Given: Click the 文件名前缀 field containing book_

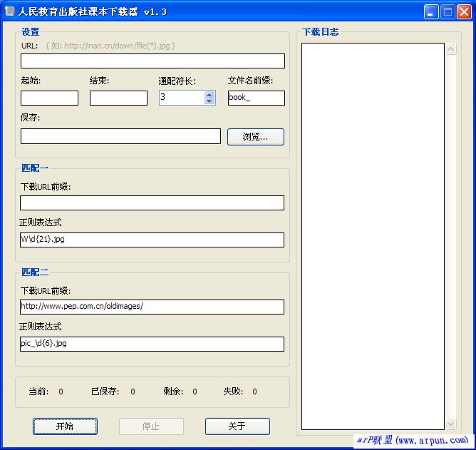Looking at the screenshot, I should 257,98.
